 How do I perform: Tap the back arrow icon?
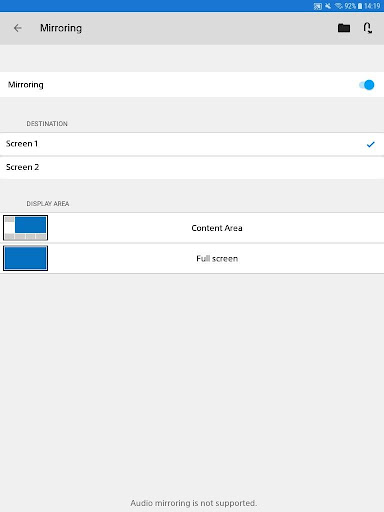[x=18, y=28]
